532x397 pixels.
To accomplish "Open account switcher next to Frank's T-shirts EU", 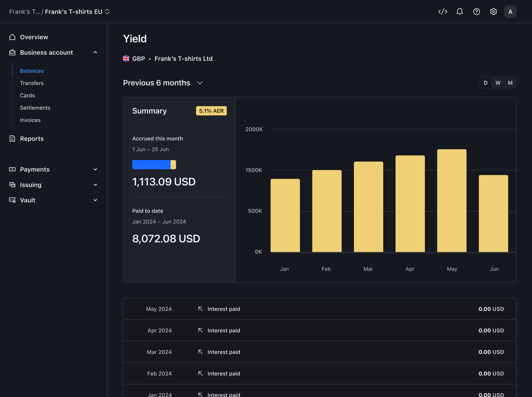I will (107, 12).
